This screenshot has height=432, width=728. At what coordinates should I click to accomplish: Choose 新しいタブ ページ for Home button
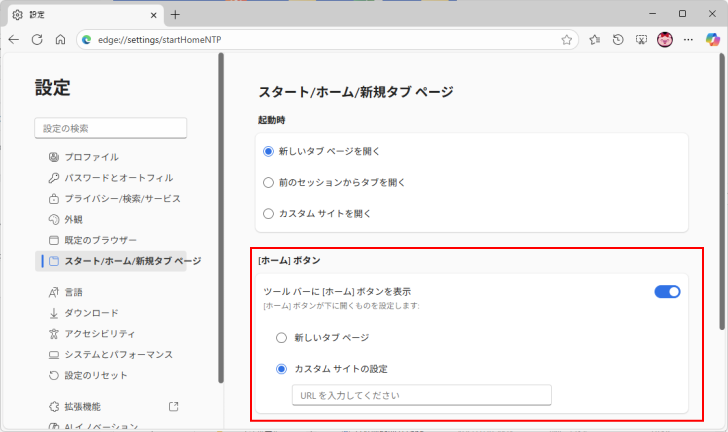pos(283,338)
